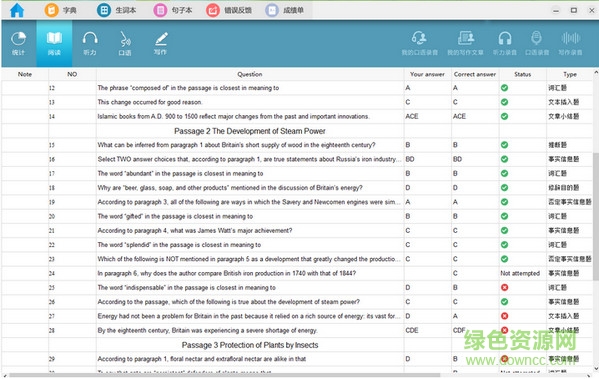Go to the home page icon
599x379 pixels.
[17, 10]
